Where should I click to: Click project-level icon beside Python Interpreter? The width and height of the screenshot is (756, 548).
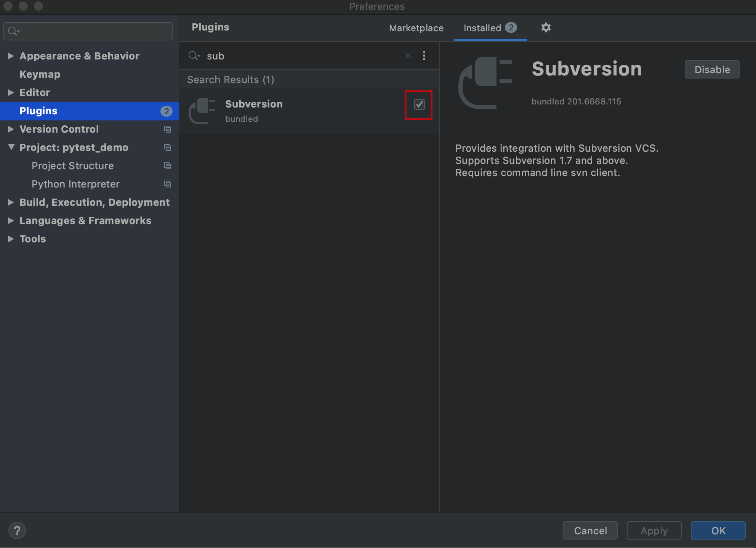(x=168, y=184)
